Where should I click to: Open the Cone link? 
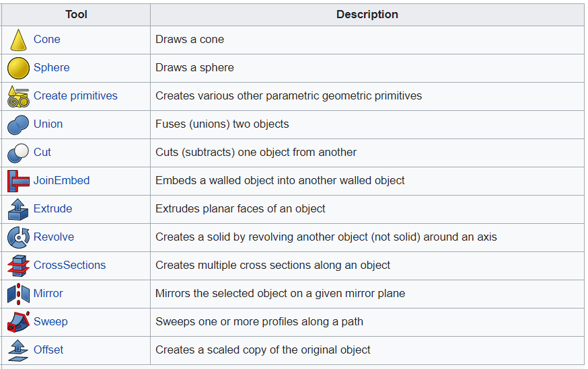[x=47, y=40]
